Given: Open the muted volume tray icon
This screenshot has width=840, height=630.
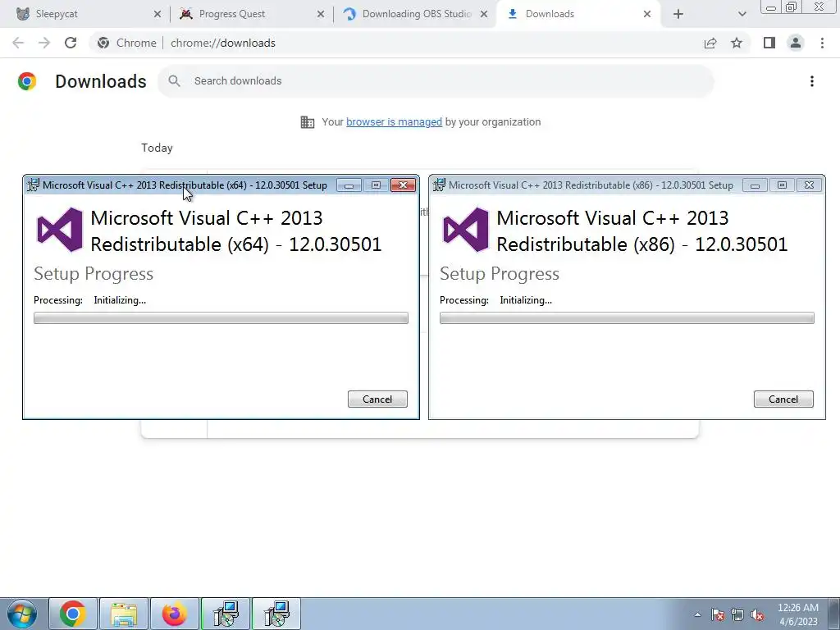Looking at the screenshot, I should pyautogui.click(x=757, y=614).
